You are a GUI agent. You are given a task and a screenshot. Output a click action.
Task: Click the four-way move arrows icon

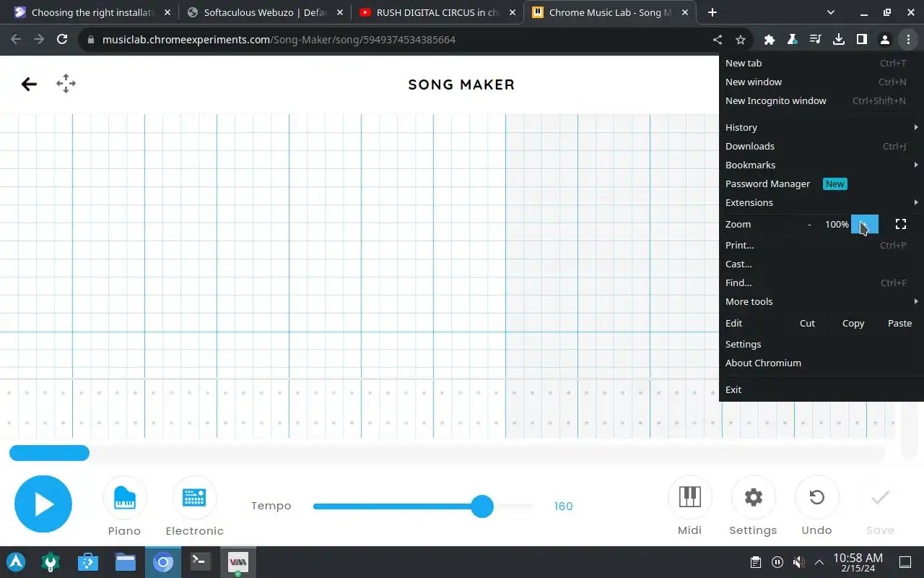(x=66, y=84)
